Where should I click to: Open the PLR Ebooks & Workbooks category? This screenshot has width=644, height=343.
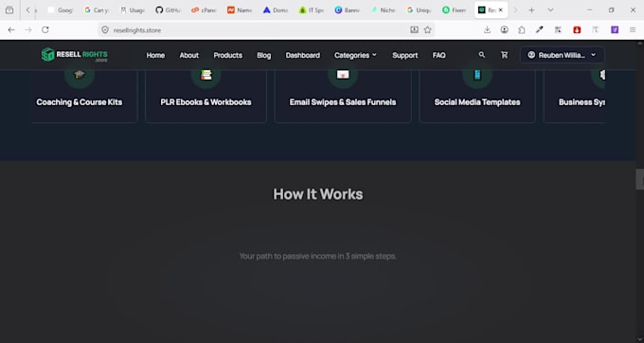(x=206, y=96)
